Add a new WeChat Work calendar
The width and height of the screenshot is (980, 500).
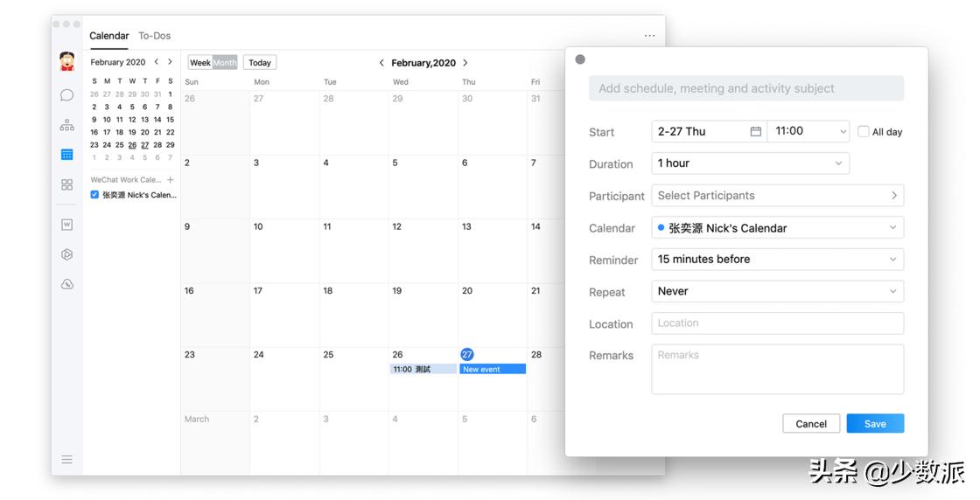(x=170, y=180)
